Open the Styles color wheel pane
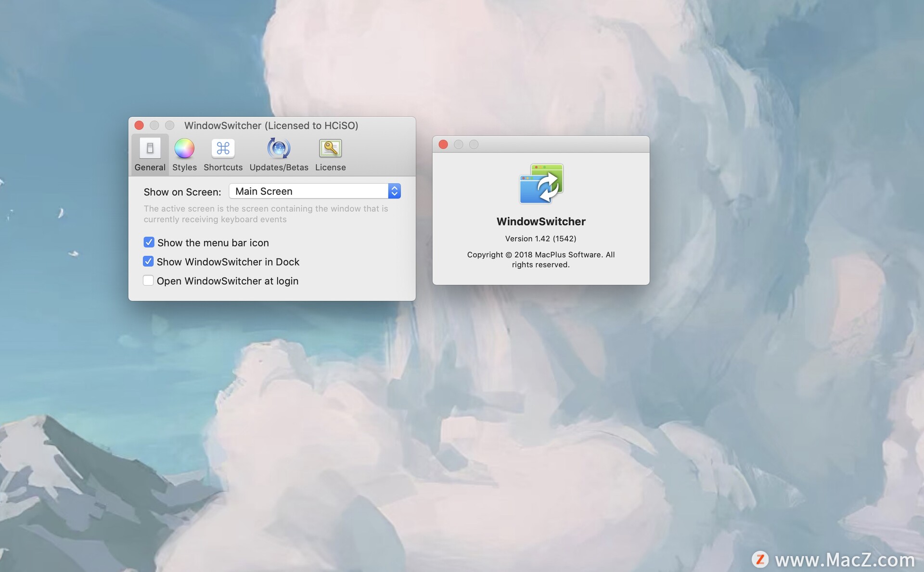 (184, 154)
